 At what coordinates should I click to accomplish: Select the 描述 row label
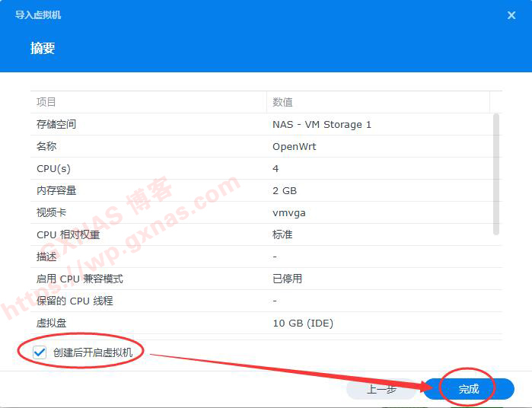click(x=46, y=257)
